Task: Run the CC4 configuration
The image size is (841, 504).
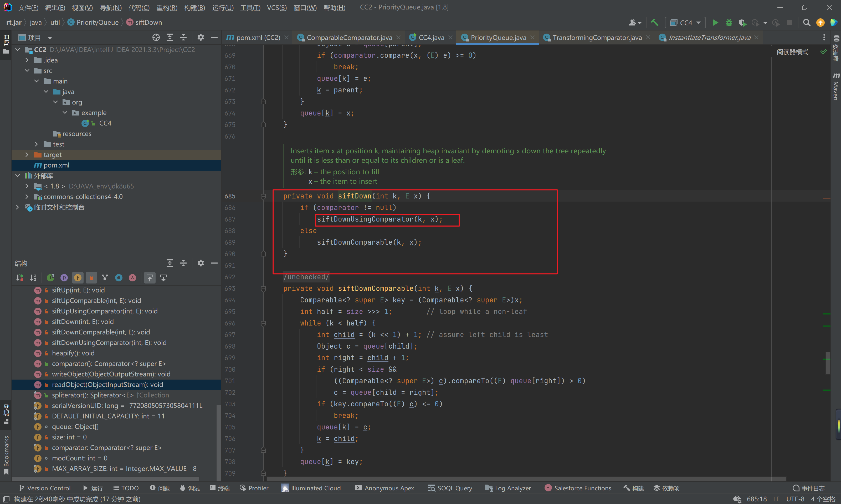Action: pos(715,22)
